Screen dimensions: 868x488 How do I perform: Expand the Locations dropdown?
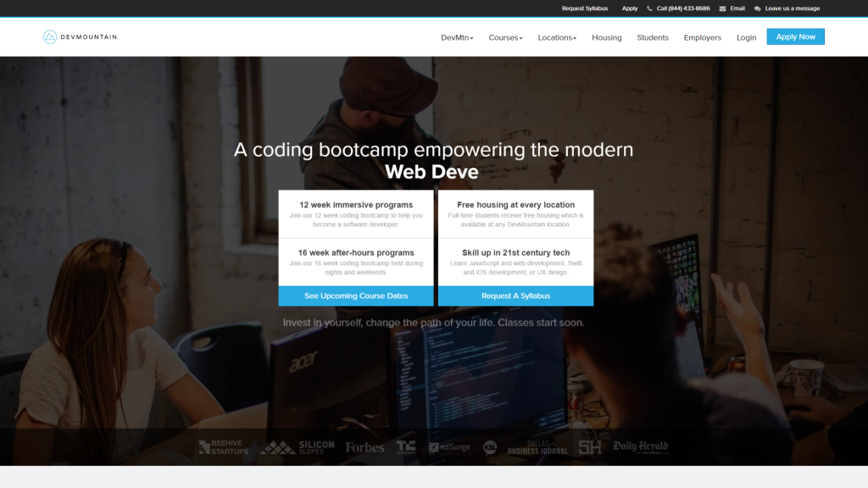coord(557,37)
